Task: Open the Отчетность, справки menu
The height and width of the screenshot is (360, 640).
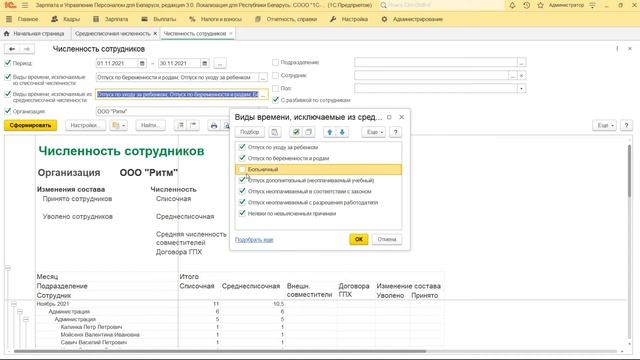Action: [286, 19]
